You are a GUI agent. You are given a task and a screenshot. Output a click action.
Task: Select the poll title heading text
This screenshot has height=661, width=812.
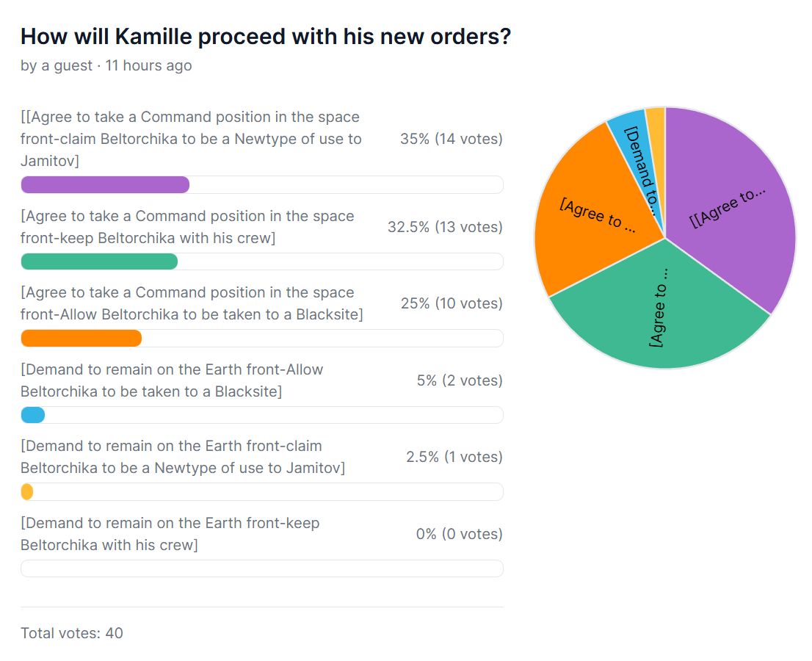[265, 37]
